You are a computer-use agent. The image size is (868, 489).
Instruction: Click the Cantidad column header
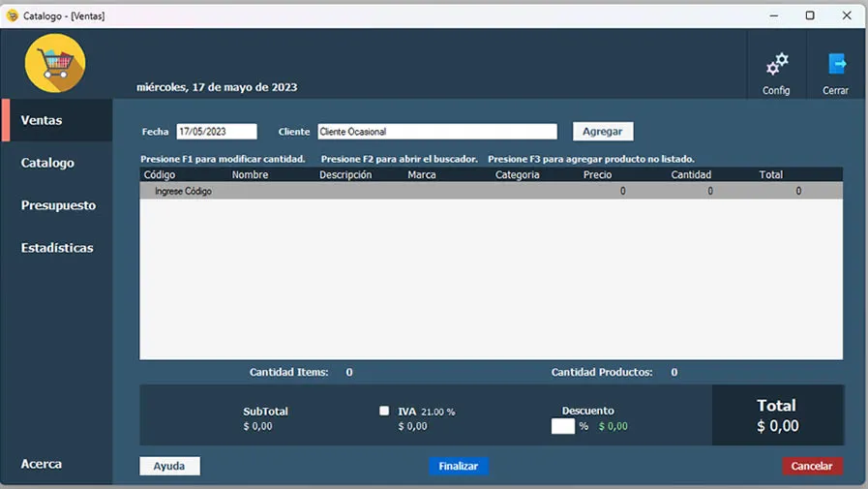(691, 174)
